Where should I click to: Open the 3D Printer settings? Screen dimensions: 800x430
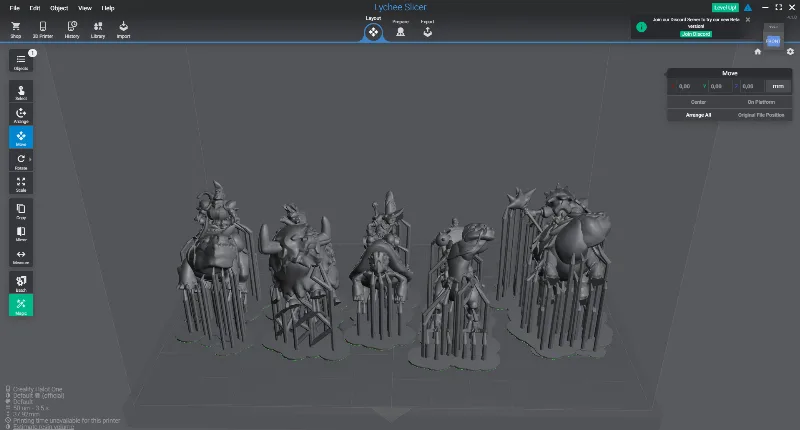click(43, 30)
